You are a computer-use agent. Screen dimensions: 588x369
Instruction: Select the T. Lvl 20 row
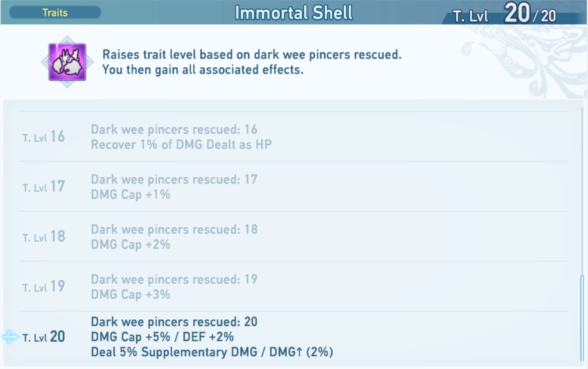coord(293,336)
